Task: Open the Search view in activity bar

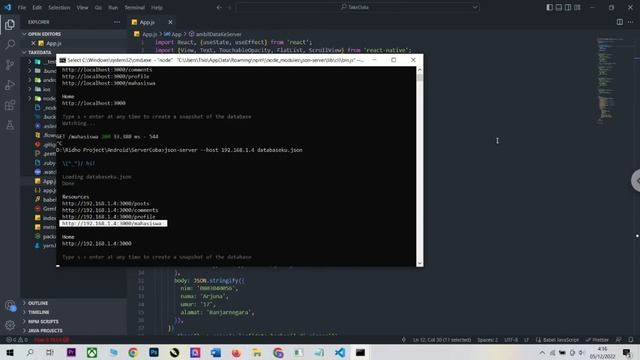Action: (x=10, y=44)
